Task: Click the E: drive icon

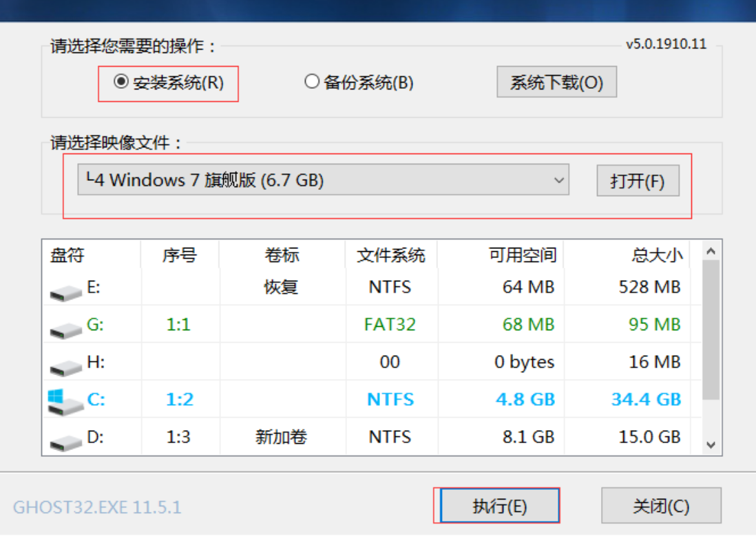Action: coord(65,292)
